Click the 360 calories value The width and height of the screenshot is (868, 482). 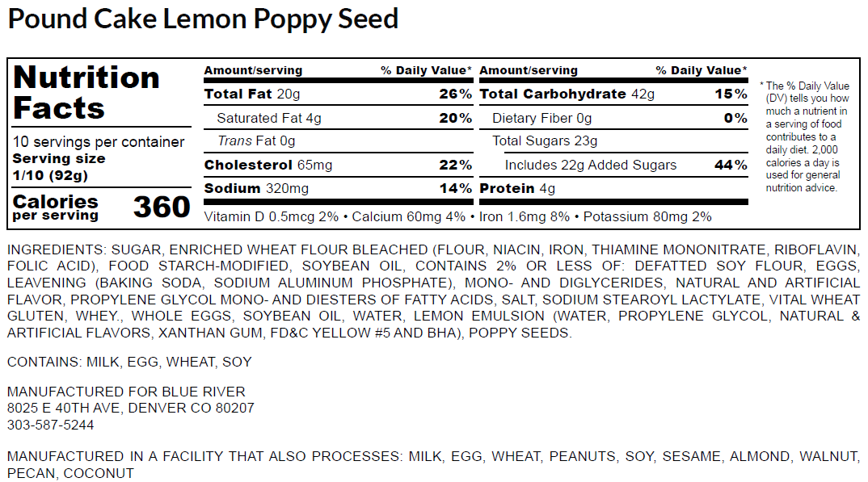[161, 207]
